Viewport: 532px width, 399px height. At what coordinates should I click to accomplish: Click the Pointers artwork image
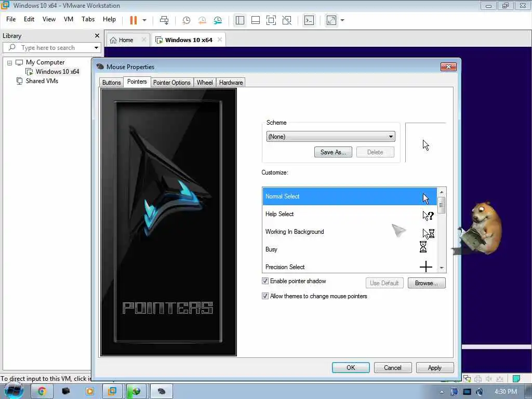click(x=169, y=222)
